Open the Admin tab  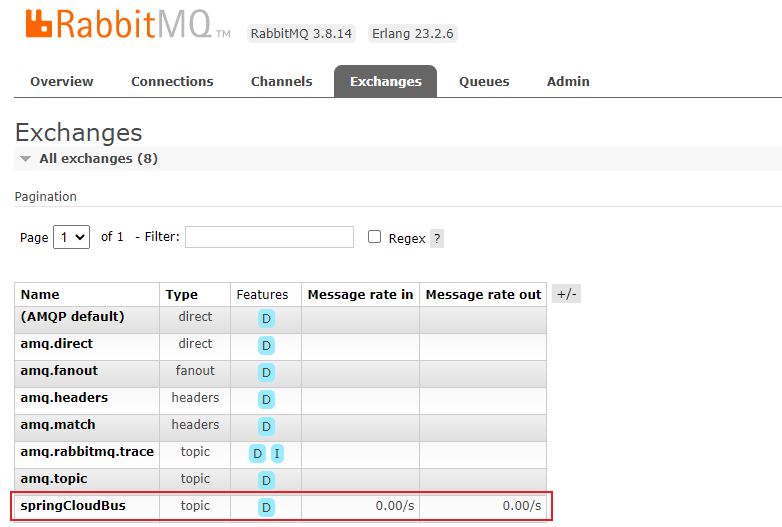click(x=568, y=81)
